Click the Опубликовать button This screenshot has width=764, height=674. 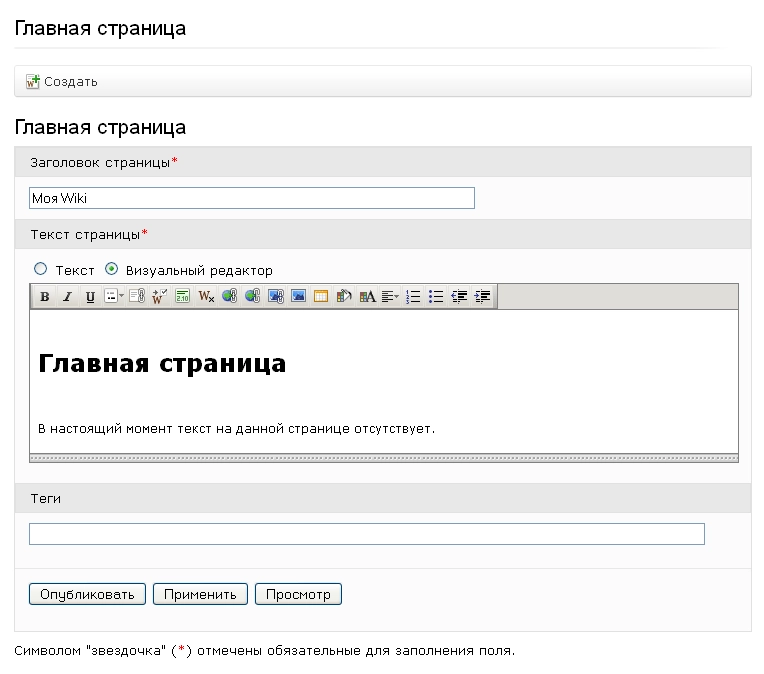[x=87, y=594]
